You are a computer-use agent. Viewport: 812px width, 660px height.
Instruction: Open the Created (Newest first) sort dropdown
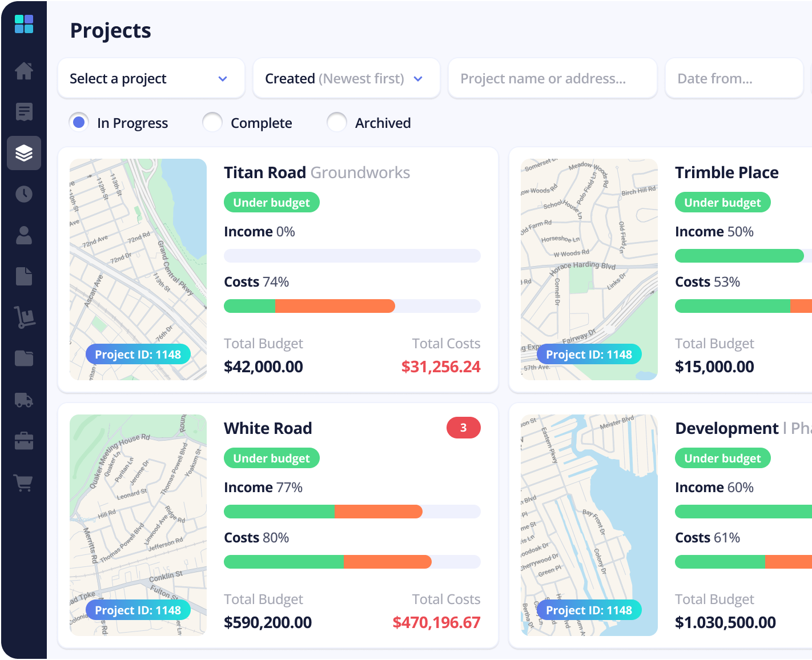346,78
